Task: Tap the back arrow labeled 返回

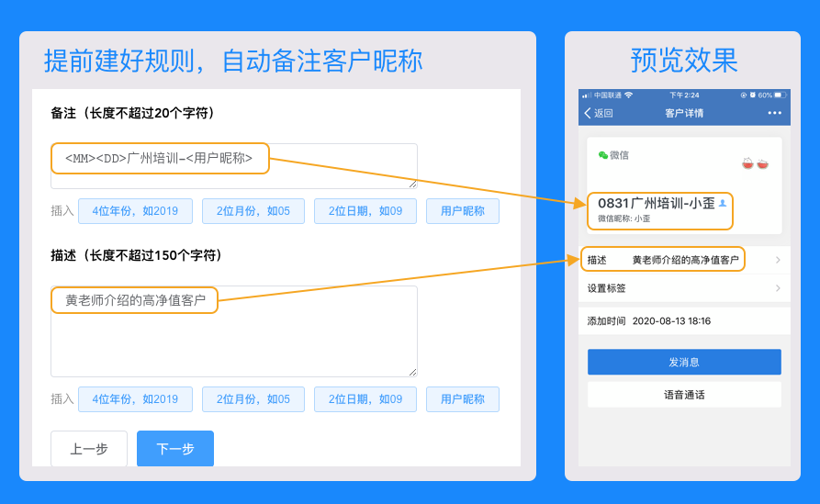Action: point(598,113)
